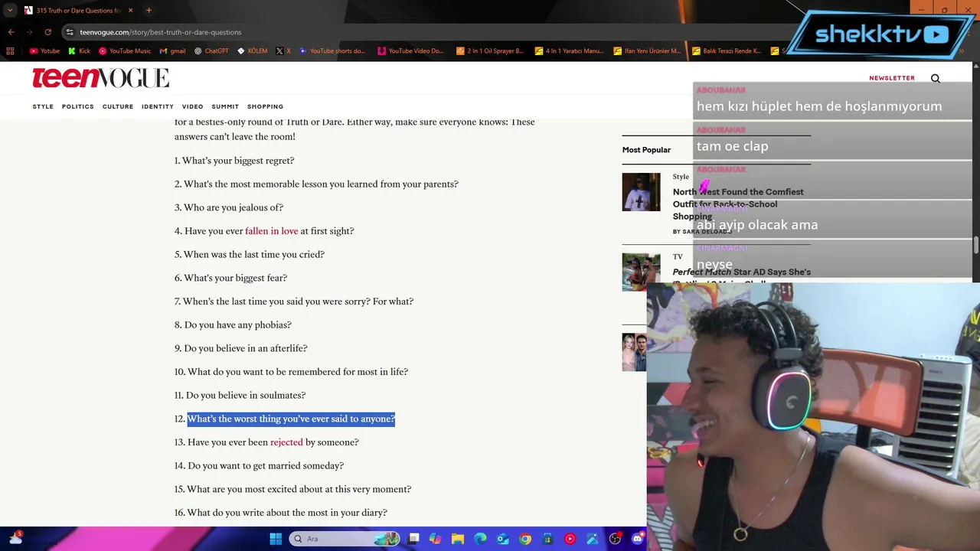The height and width of the screenshot is (551, 980).
Task: Open site information icon in address bar
Action: (x=70, y=32)
